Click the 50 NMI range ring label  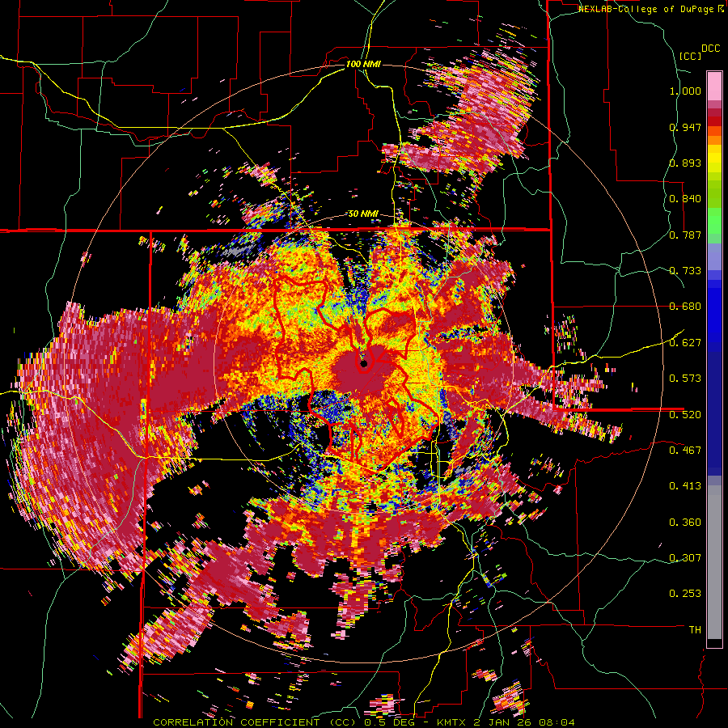pyautogui.click(x=363, y=214)
